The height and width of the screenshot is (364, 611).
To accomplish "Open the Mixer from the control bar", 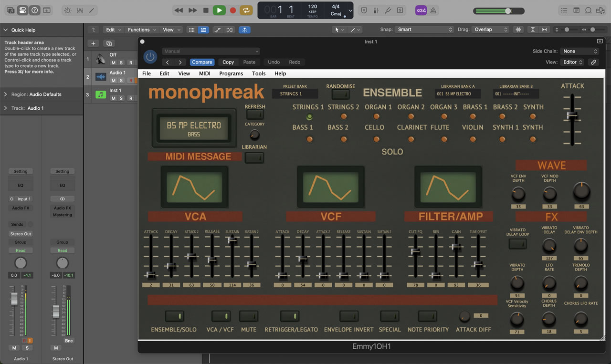I will 80,10.
